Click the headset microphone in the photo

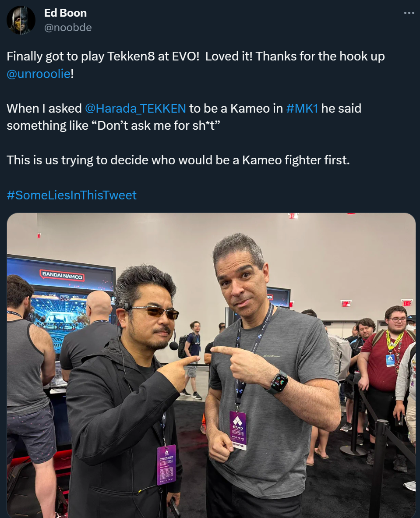(x=174, y=346)
